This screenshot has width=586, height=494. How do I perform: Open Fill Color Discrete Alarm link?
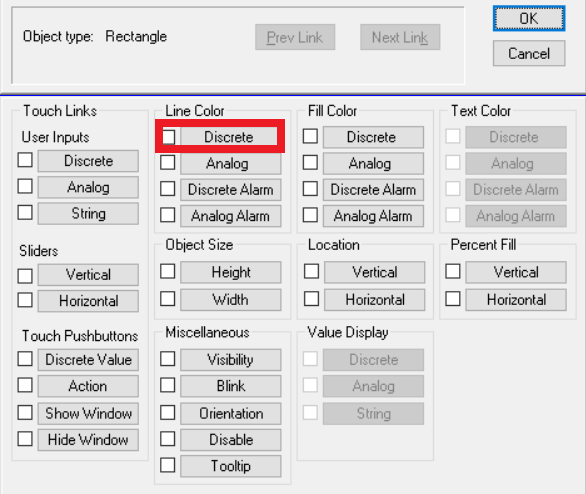click(373, 189)
